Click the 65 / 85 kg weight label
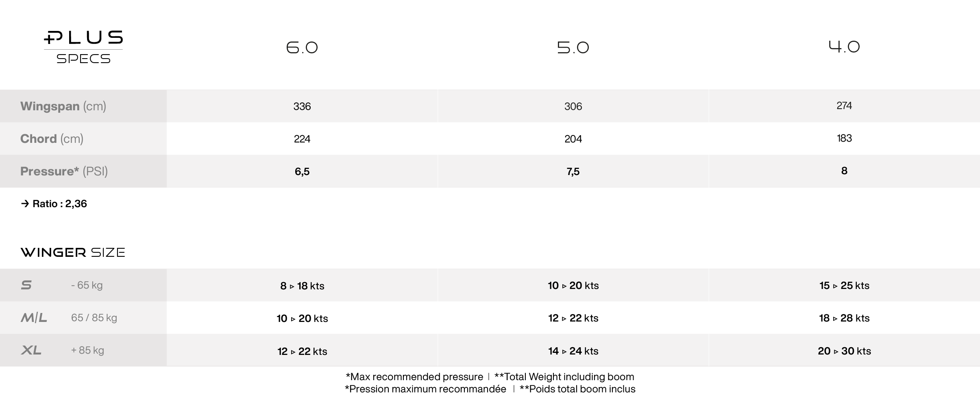Screen dimensions: 980x407 point(94,317)
